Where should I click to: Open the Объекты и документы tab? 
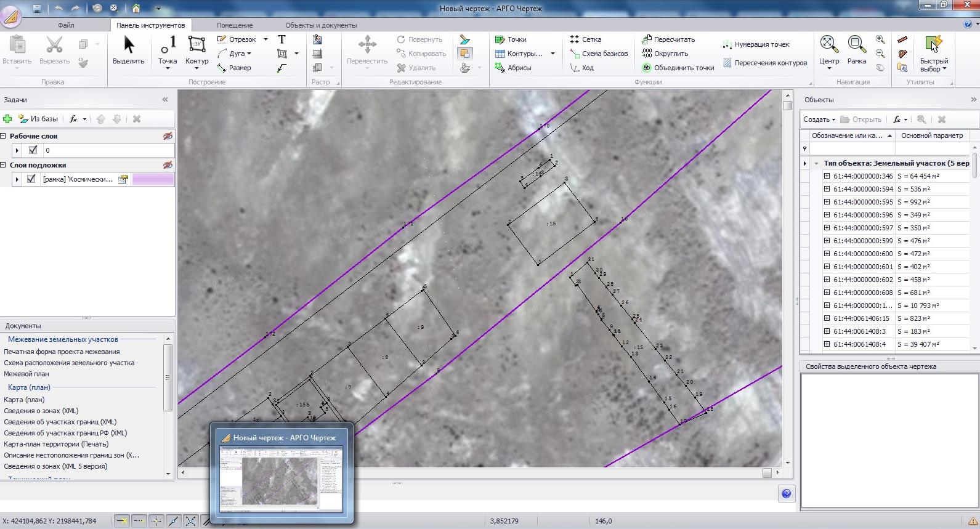click(320, 25)
